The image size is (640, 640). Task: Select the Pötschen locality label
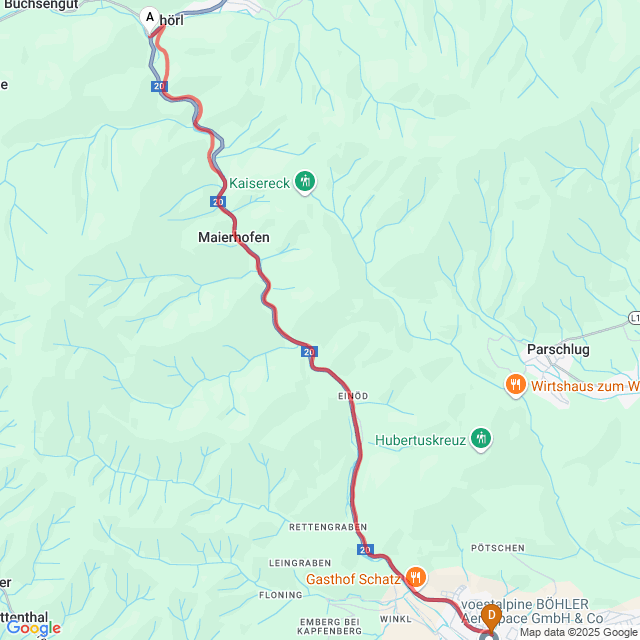pyautogui.click(x=498, y=548)
